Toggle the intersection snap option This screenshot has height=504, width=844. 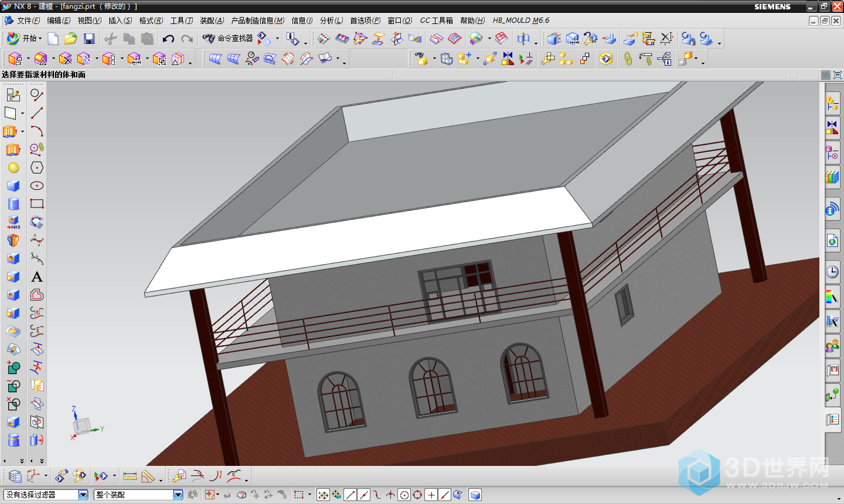[390, 495]
